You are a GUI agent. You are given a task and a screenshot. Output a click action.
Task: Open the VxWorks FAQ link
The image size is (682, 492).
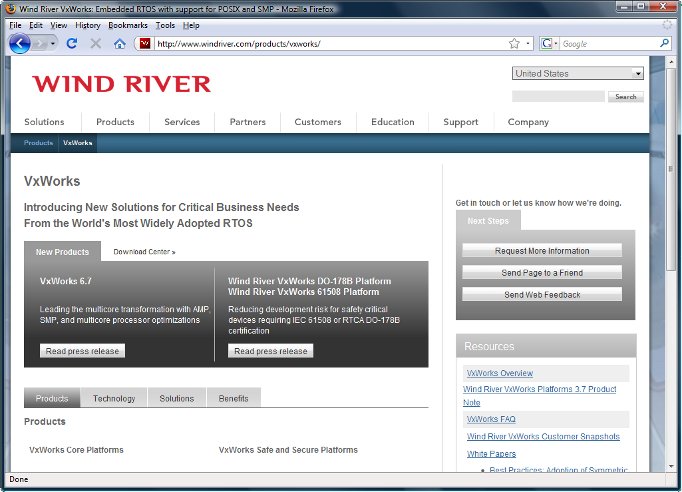(491, 419)
